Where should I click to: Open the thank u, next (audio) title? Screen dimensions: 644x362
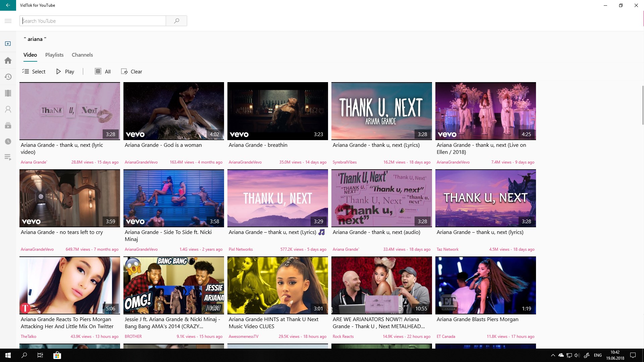point(376,232)
